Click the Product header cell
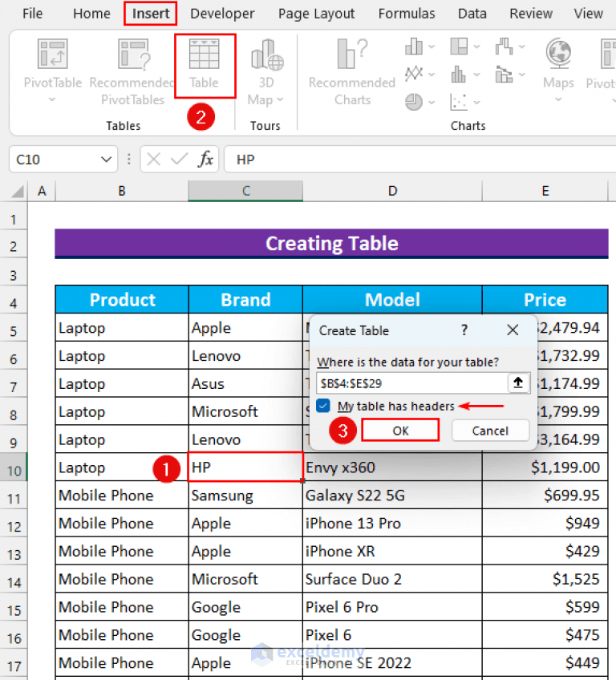This screenshot has height=680, width=616. click(x=123, y=299)
